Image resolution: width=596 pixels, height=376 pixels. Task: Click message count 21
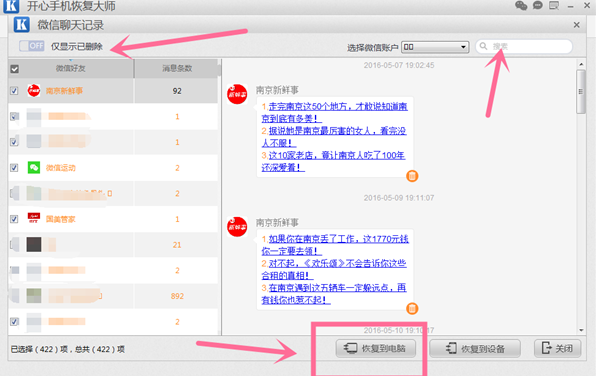pos(177,245)
